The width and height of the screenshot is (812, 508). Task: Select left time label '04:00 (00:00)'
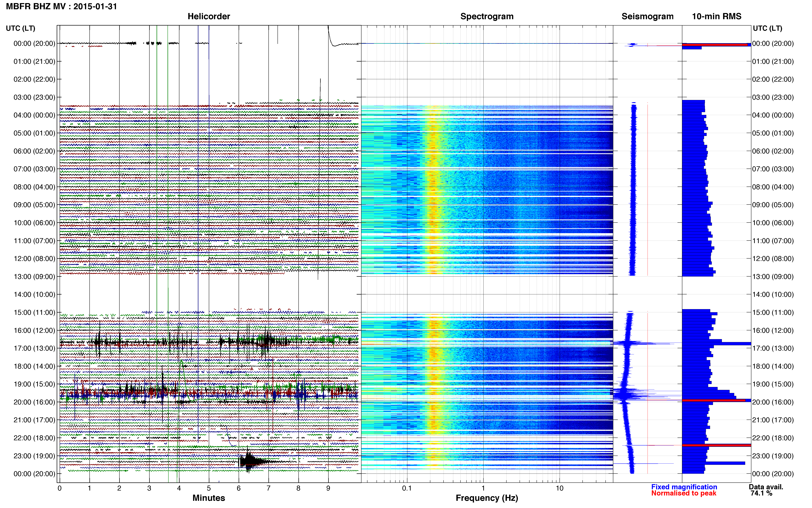(34, 115)
